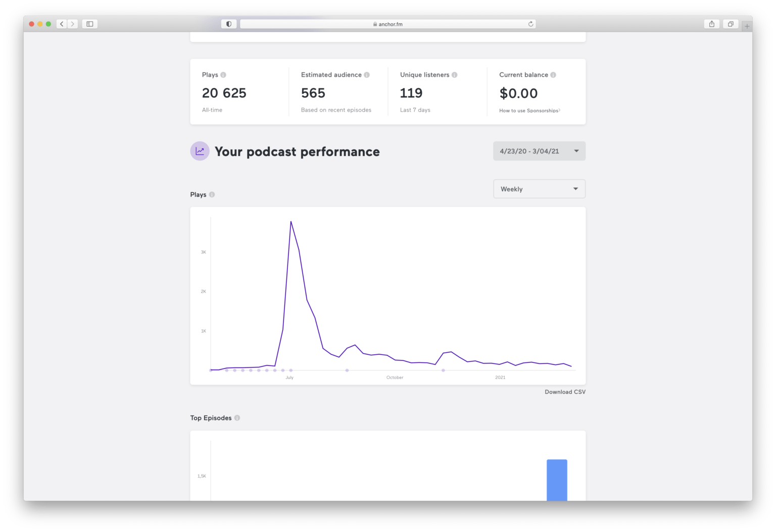Go forward to the next page
Screen dimensions: 776x532
[73, 24]
